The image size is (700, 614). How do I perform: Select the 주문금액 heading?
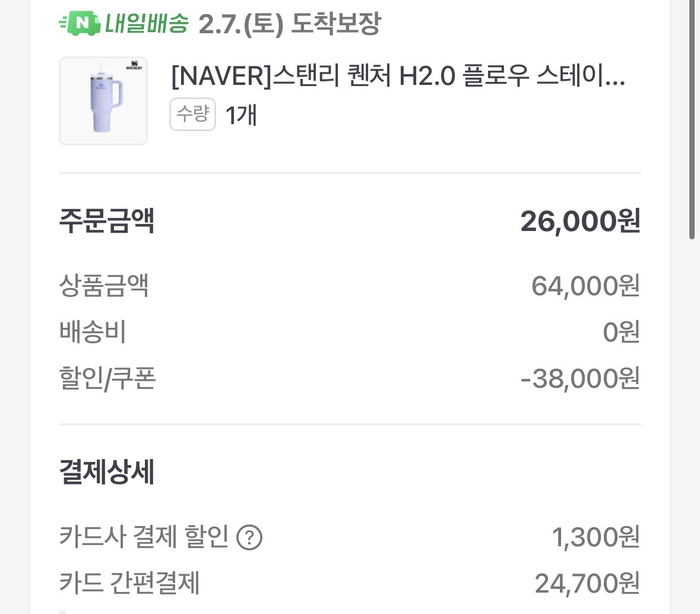(x=107, y=221)
